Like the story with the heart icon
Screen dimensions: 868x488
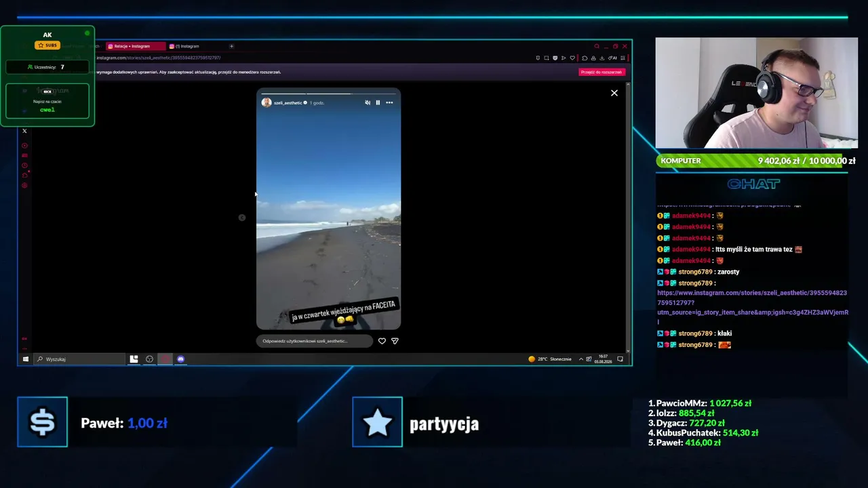[382, 341]
